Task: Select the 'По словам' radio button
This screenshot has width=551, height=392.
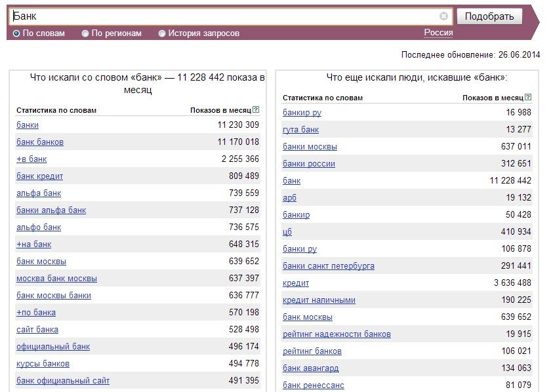Action: click(16, 33)
